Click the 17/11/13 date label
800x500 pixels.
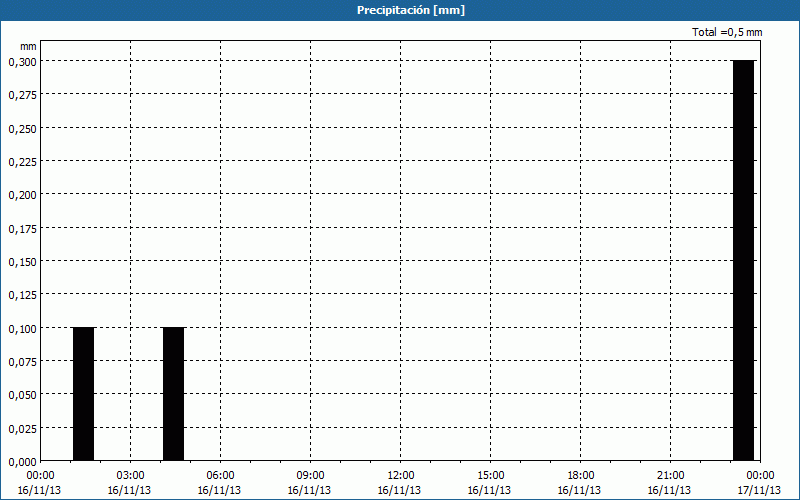click(x=759, y=490)
